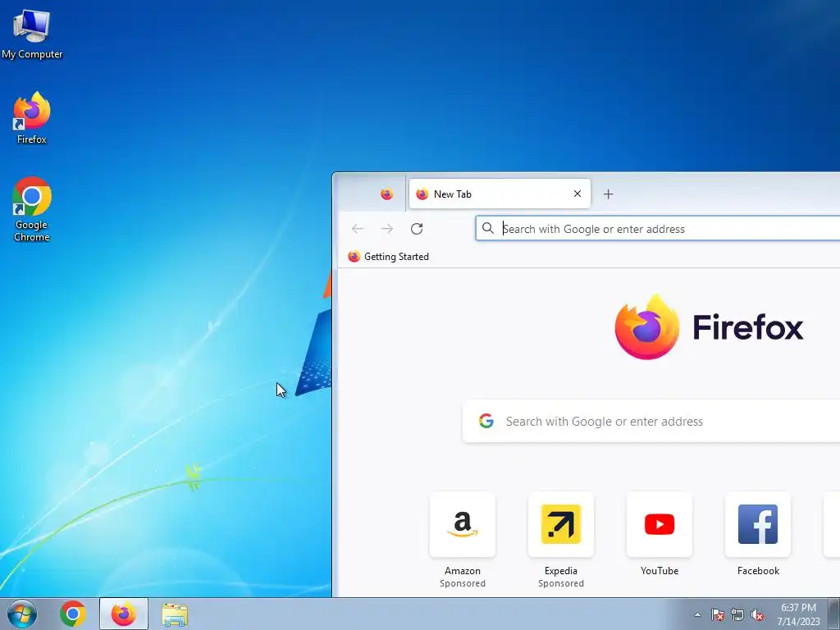The image size is (840, 630).
Task: Click the Expedia label text
Action: (561, 571)
